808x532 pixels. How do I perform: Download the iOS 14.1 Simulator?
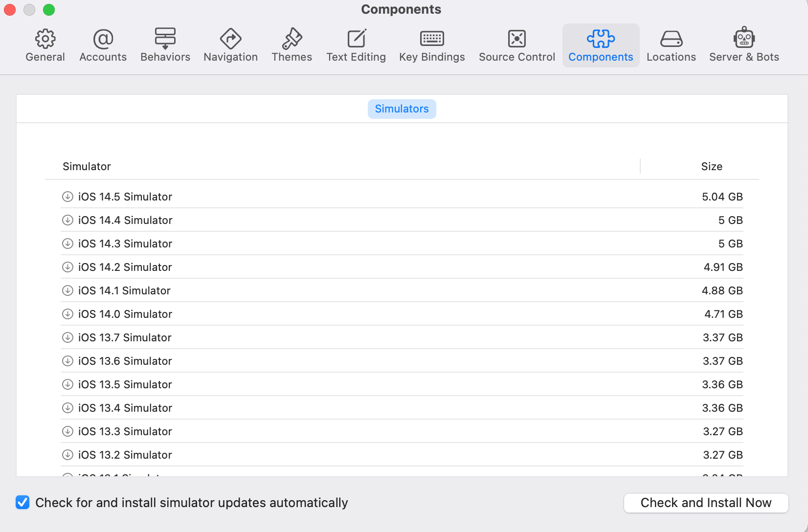pos(67,290)
